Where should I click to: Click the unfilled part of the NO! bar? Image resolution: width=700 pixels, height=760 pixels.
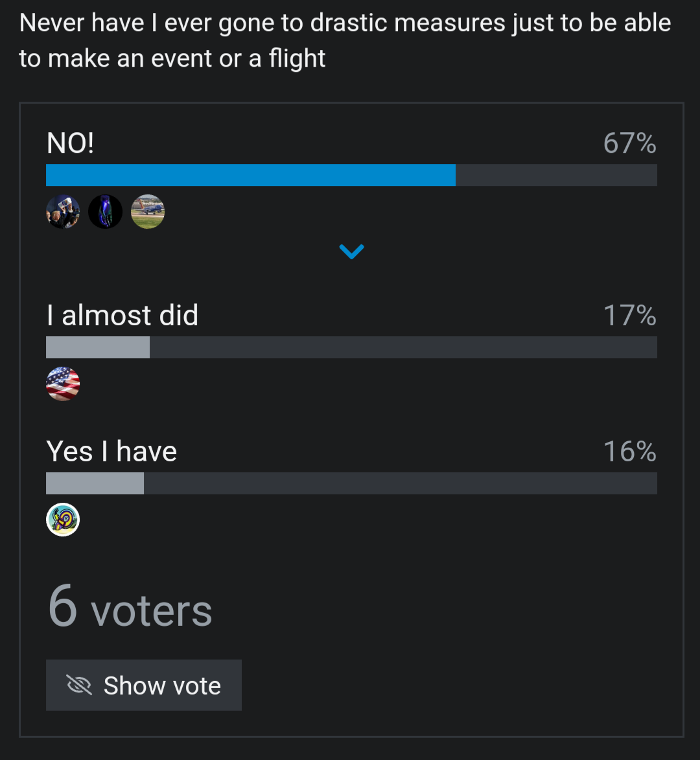[x=556, y=175]
